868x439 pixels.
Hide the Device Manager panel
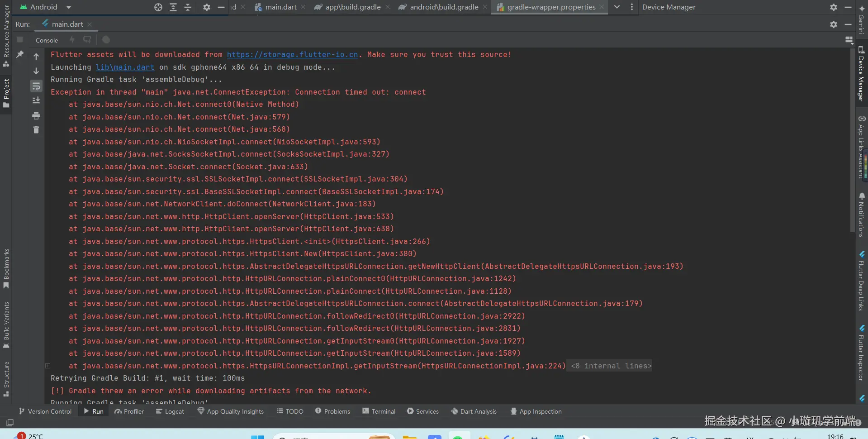point(848,7)
